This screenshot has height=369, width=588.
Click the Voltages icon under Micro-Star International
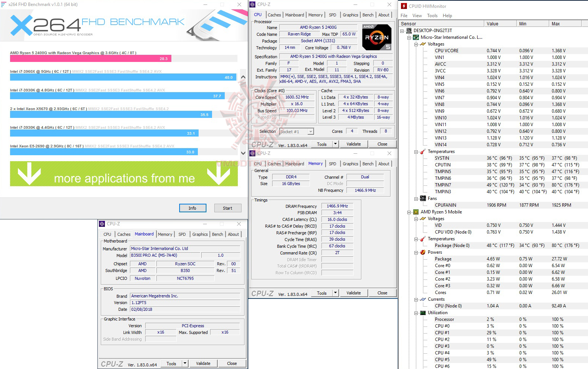point(423,44)
